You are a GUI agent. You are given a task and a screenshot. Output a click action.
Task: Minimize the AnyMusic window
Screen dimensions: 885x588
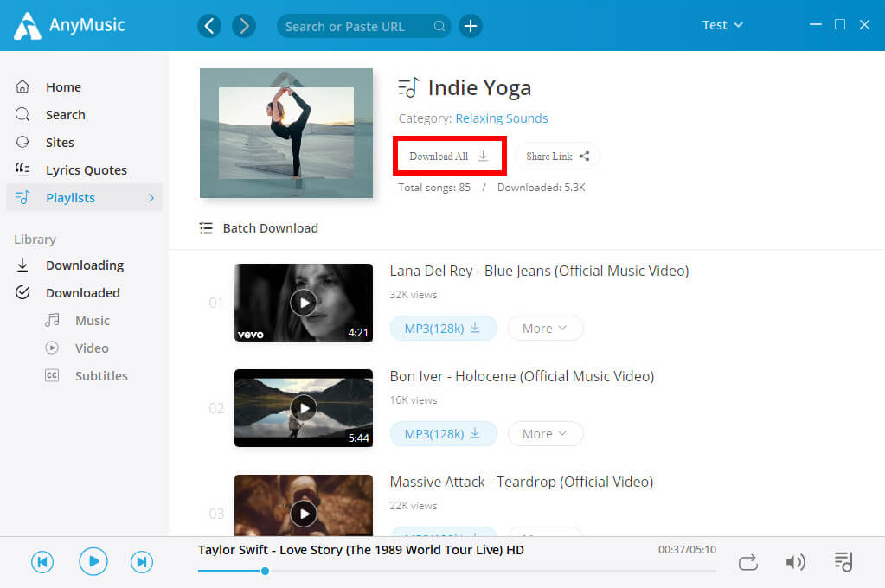click(816, 25)
